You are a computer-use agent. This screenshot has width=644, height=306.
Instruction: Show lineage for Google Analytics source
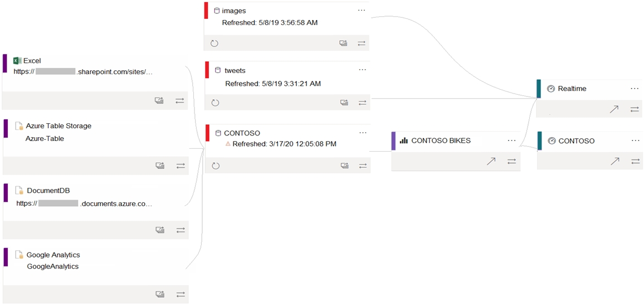pyautogui.click(x=180, y=294)
